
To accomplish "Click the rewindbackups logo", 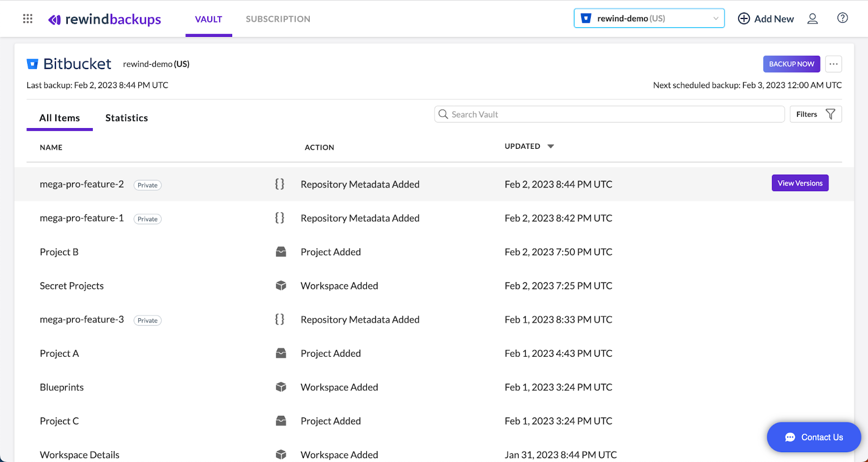I will [x=105, y=20].
